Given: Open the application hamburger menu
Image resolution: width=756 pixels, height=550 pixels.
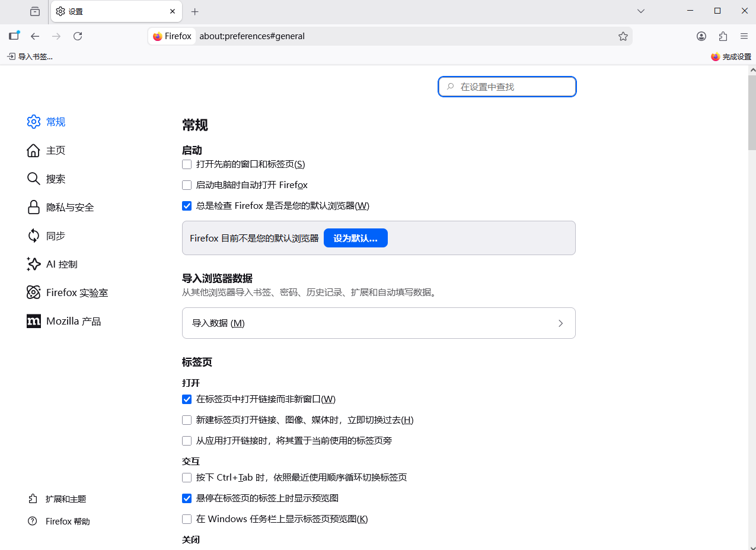Looking at the screenshot, I should [x=744, y=36].
